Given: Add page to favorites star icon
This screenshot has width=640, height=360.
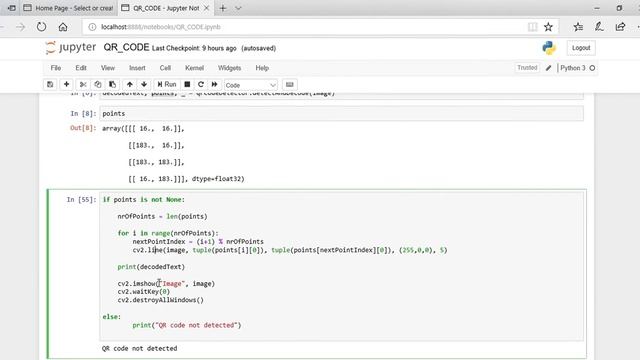Looking at the screenshot, I should point(548,27).
